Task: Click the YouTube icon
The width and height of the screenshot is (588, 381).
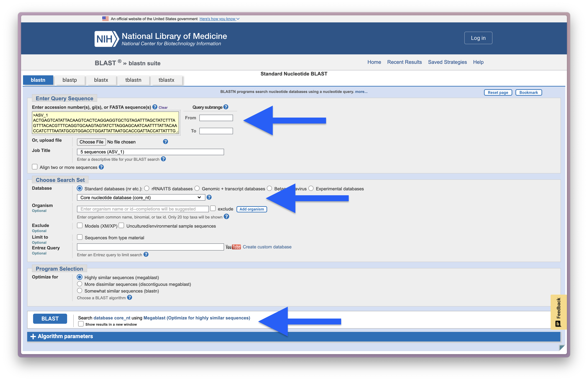Action: [x=233, y=247]
